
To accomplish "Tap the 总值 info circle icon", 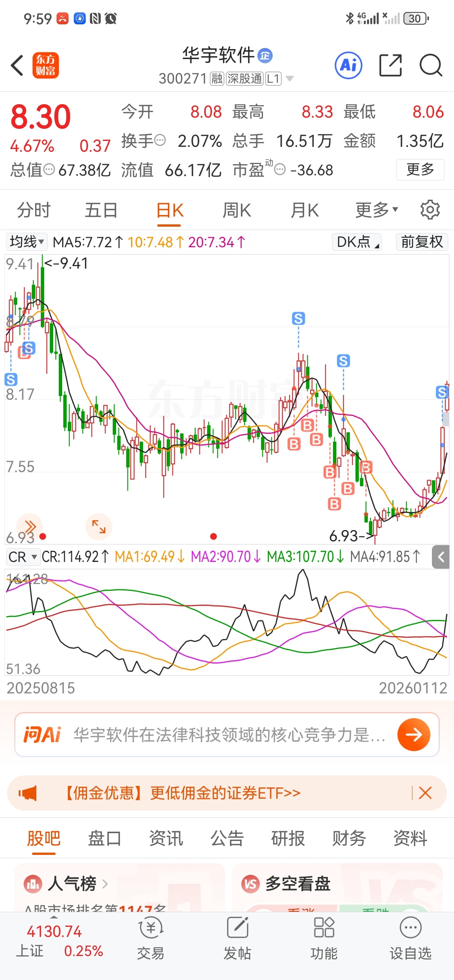I will 49,169.
